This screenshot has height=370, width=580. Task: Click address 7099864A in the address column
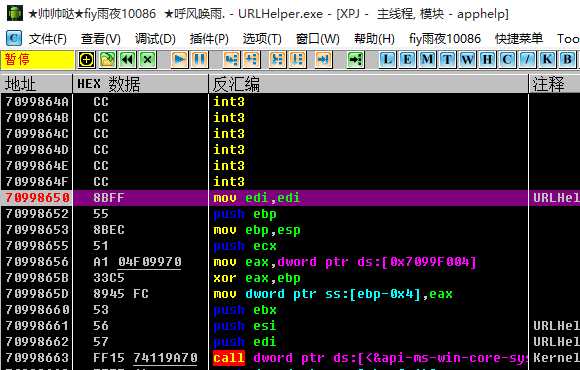coord(37,102)
